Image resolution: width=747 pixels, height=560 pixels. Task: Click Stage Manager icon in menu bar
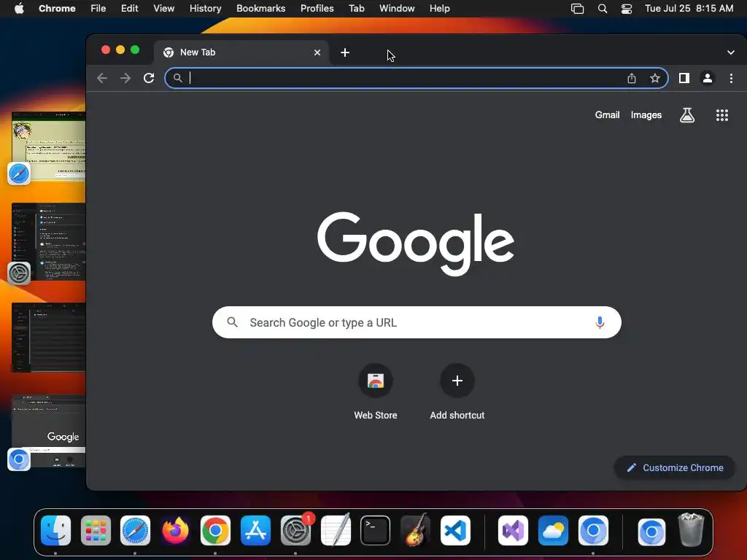(x=578, y=9)
